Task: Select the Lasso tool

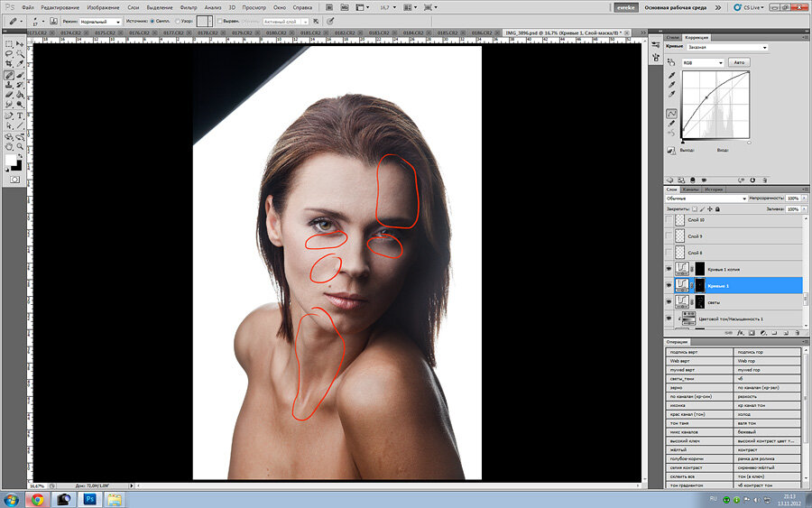Action: [9, 53]
